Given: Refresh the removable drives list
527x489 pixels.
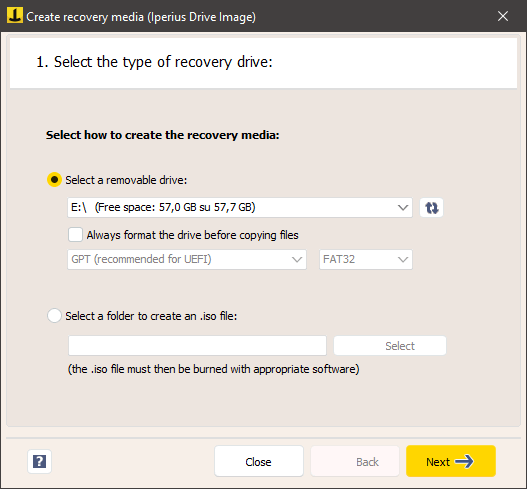Looking at the screenshot, I should pos(432,208).
